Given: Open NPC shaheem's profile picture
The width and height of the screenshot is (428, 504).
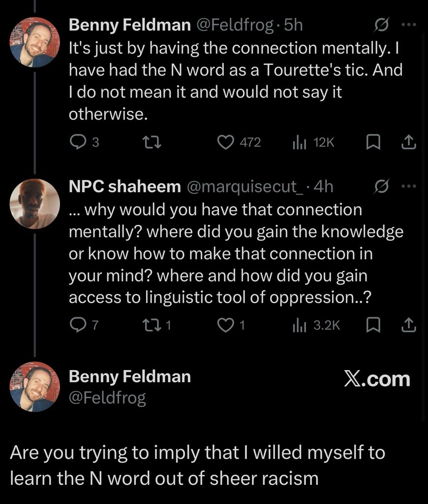Looking at the screenshot, I should point(34,204).
